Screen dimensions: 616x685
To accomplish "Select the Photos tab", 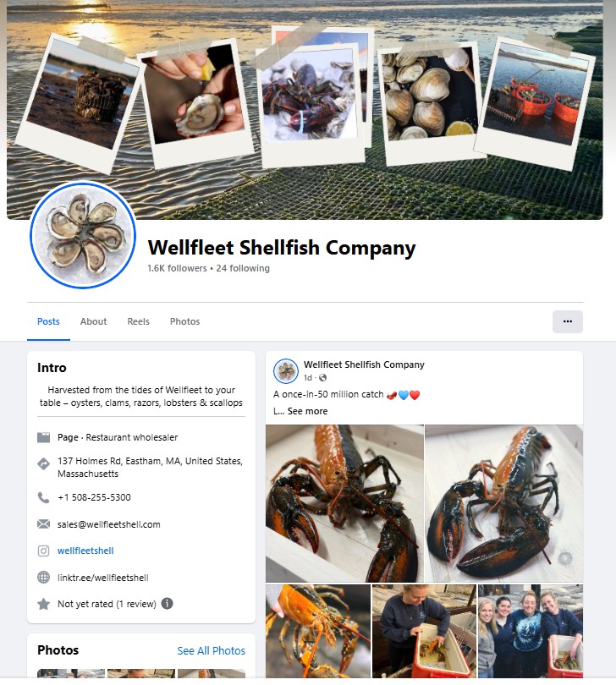I will coord(184,321).
